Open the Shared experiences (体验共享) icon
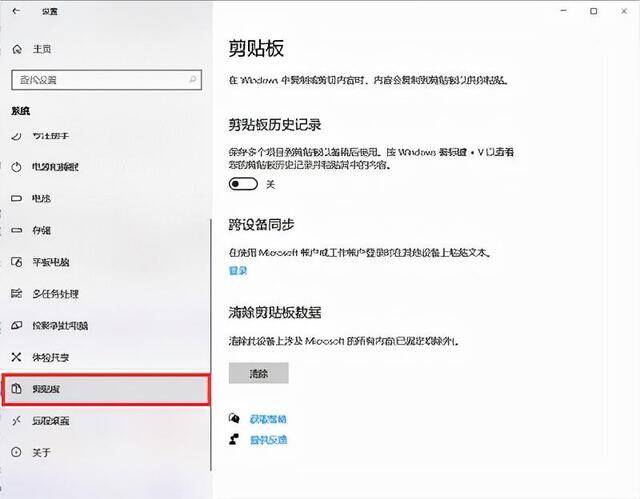The image size is (640, 499). point(16,357)
